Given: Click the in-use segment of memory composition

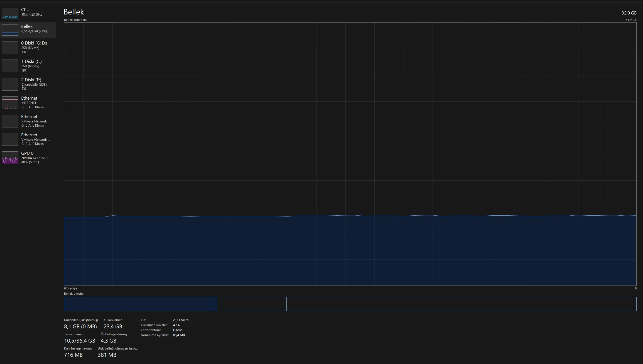Looking at the screenshot, I should (137, 304).
